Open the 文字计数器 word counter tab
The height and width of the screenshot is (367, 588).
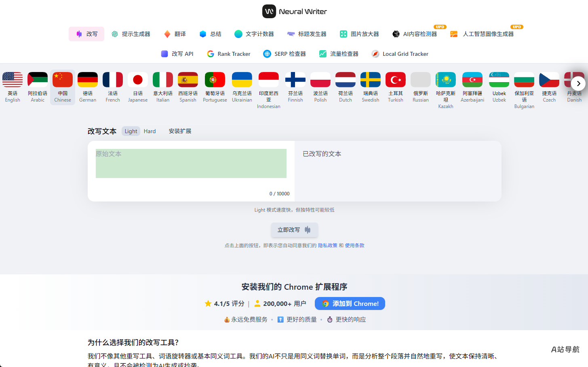click(254, 34)
